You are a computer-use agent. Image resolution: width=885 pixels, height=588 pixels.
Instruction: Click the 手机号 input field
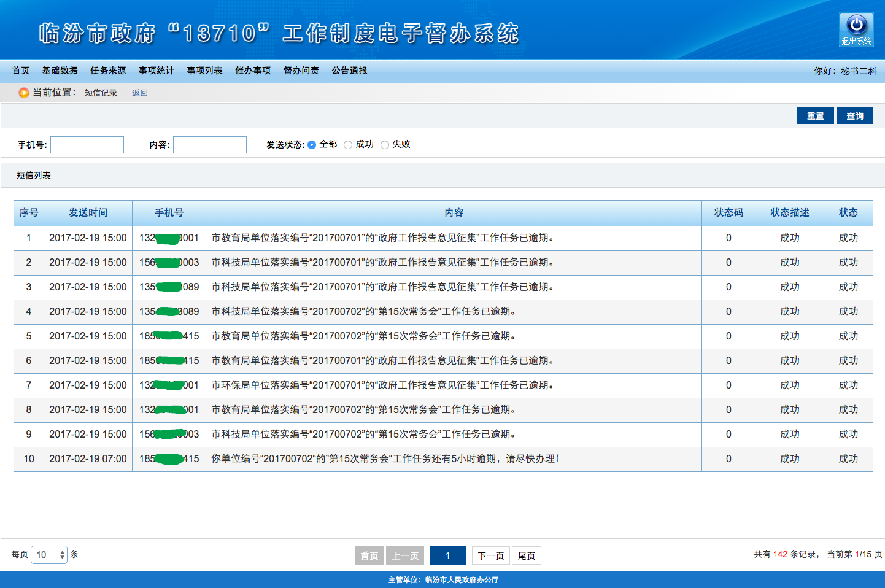[87, 145]
